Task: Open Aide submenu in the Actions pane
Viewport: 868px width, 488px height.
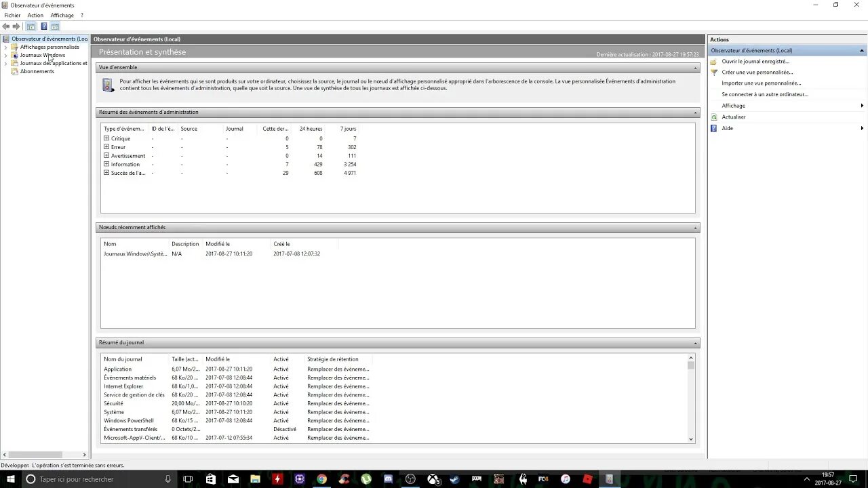Action: tap(787, 128)
